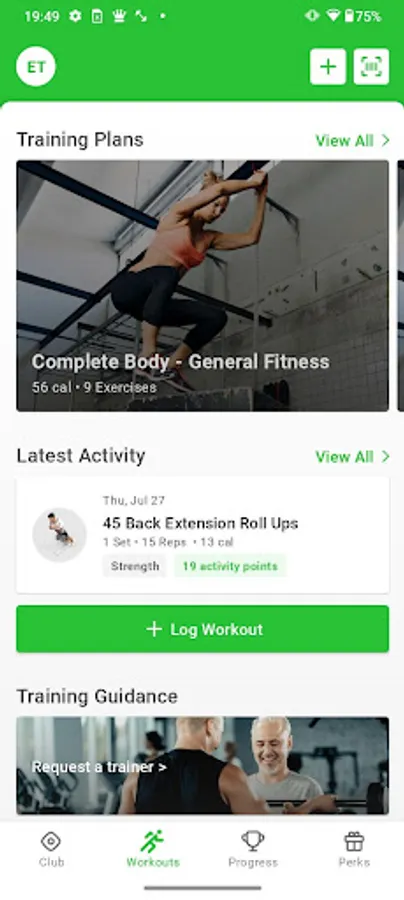
Task: Open the Complete Body General Fitness plan card
Action: click(203, 286)
